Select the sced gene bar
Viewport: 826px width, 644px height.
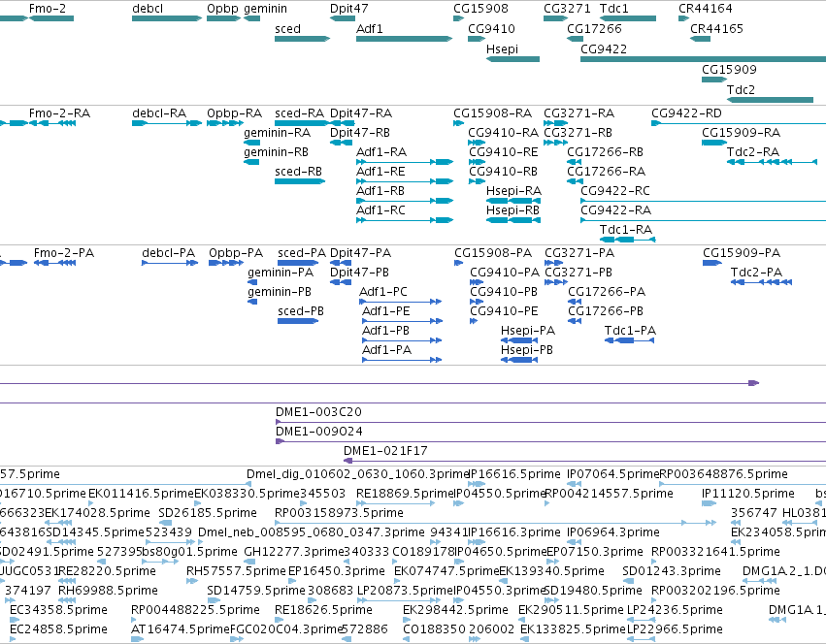coord(302,39)
